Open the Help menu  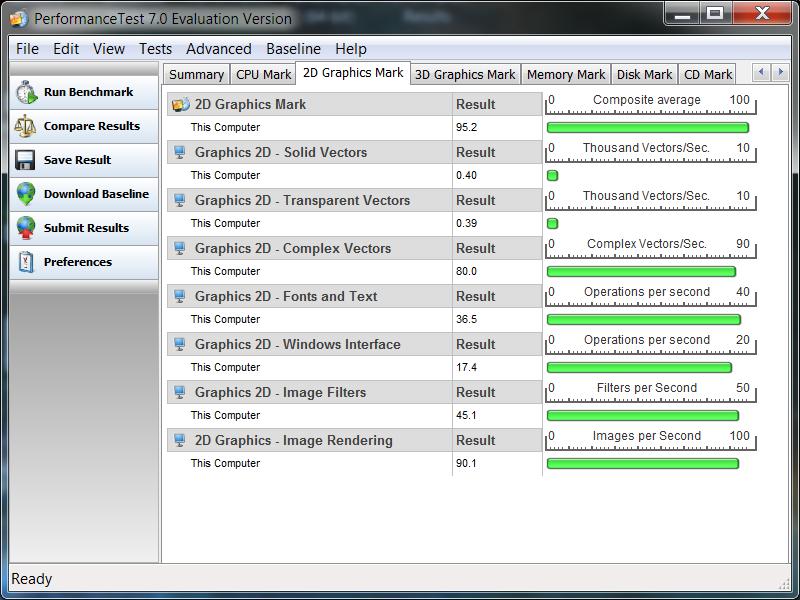[351, 49]
